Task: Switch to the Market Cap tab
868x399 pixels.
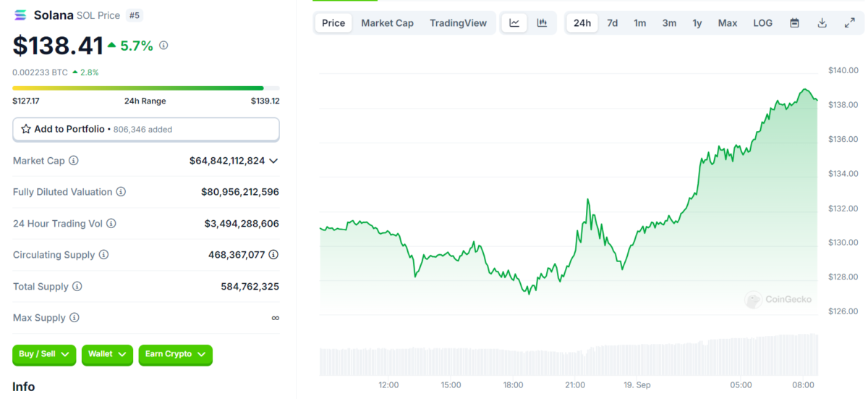Action: coord(387,23)
